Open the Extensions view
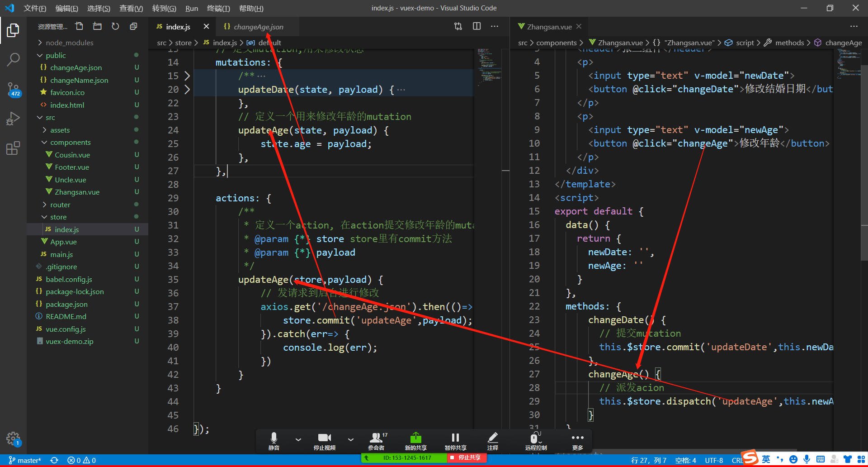The width and height of the screenshot is (868, 467). click(x=13, y=148)
